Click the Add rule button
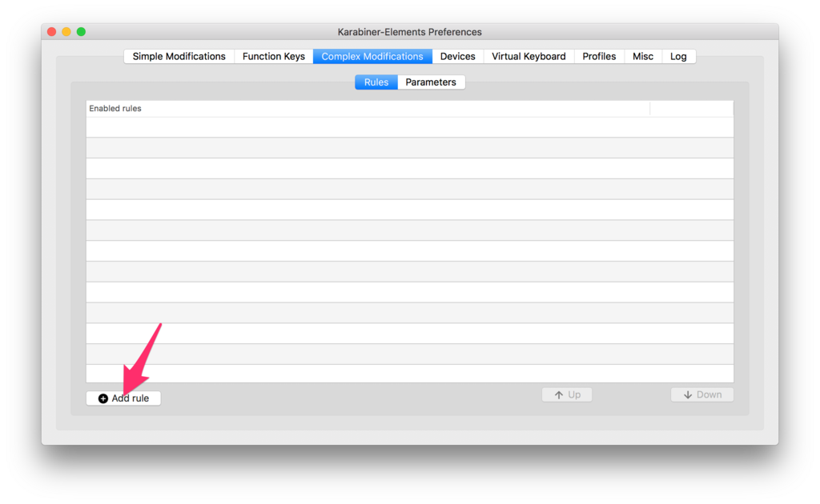820x504 pixels. tap(123, 398)
